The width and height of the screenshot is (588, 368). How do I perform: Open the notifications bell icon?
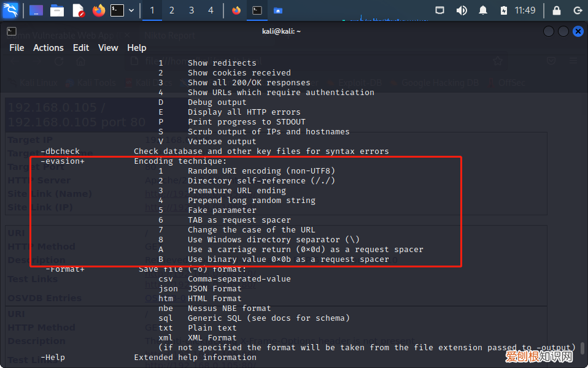(x=483, y=10)
